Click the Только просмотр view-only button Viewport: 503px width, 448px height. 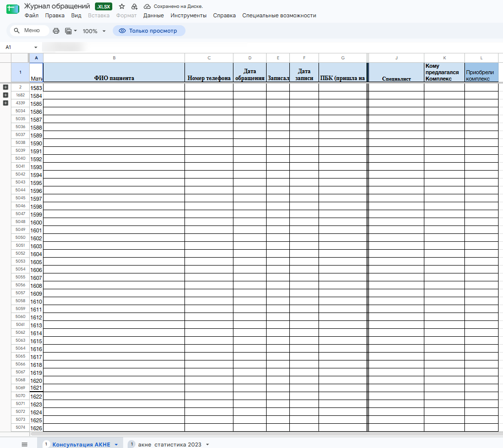pyautogui.click(x=149, y=31)
